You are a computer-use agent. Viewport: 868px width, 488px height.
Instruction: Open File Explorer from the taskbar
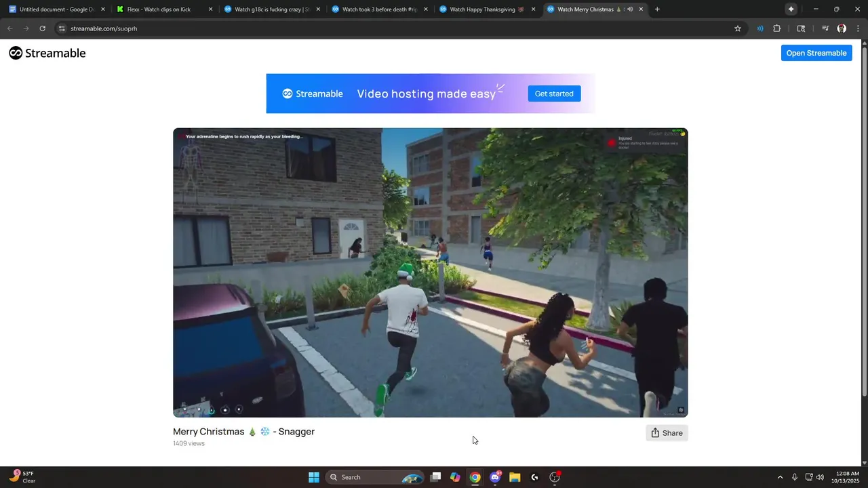[x=515, y=477]
